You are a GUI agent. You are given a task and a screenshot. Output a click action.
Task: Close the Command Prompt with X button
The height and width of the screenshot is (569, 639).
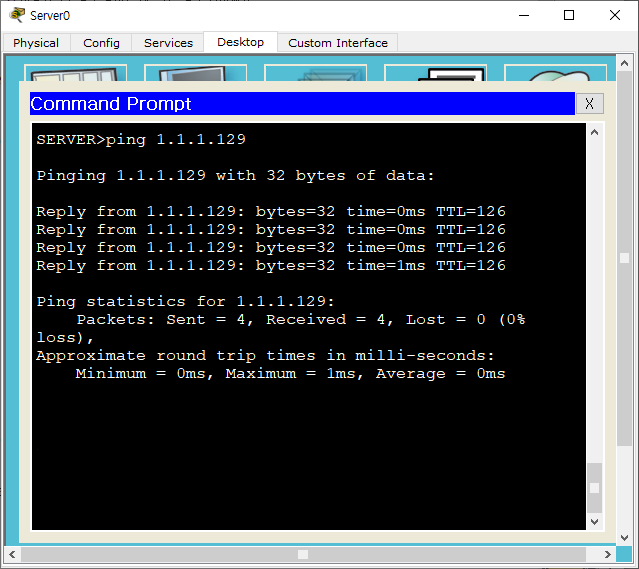point(589,104)
